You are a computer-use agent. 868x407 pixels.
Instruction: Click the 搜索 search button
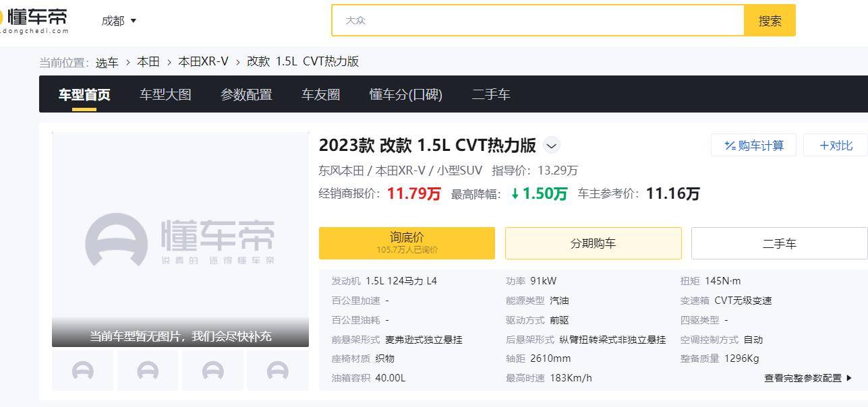coord(770,20)
